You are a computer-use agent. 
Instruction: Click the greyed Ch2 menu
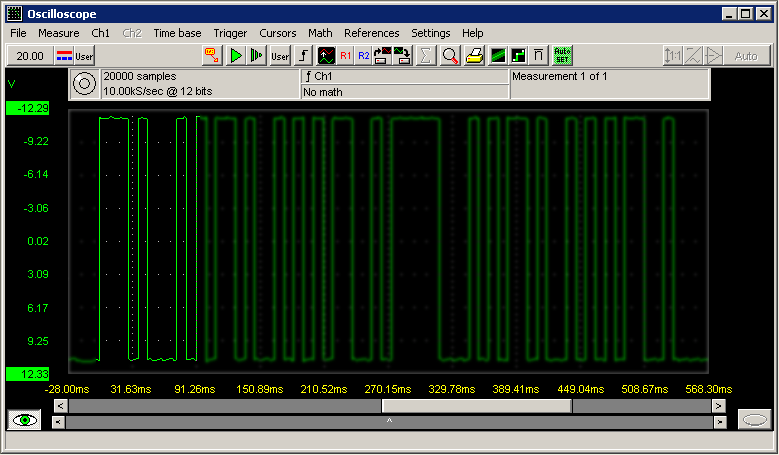tap(132, 33)
